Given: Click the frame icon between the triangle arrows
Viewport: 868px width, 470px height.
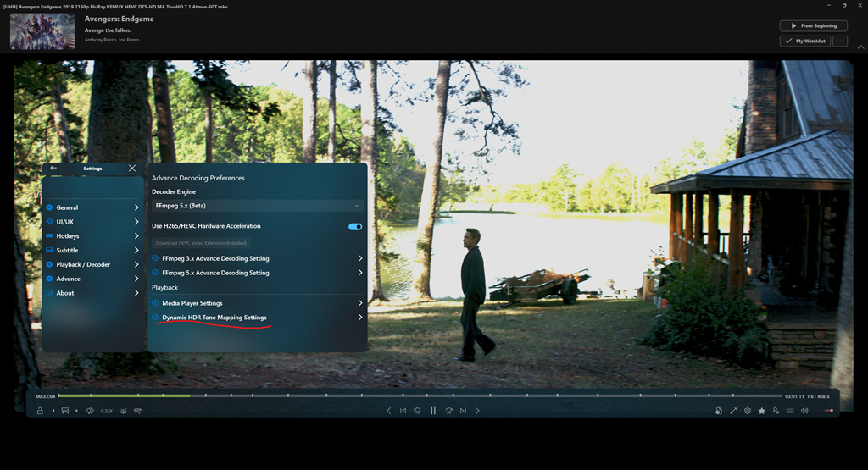Looking at the screenshot, I should 64,411.
